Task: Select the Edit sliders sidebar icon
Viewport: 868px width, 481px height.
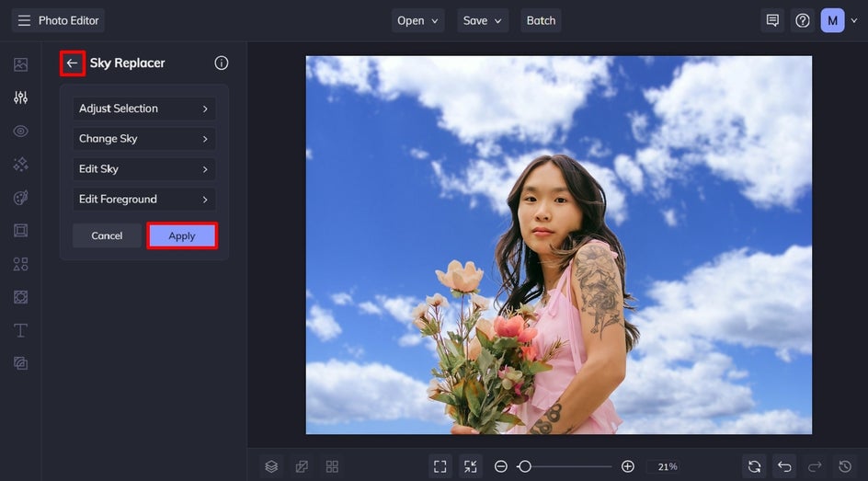Action: (20, 98)
